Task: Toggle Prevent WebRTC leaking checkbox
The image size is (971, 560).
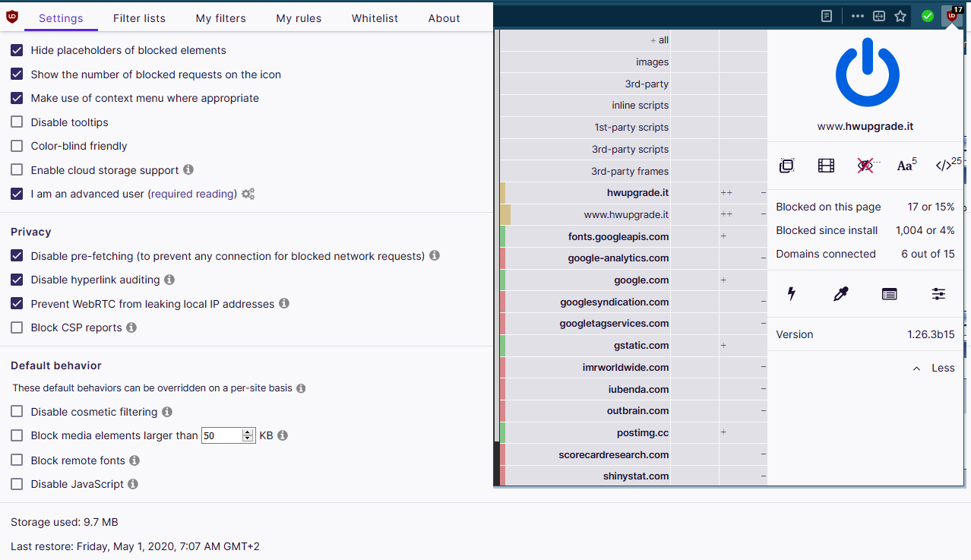Action: tap(17, 304)
